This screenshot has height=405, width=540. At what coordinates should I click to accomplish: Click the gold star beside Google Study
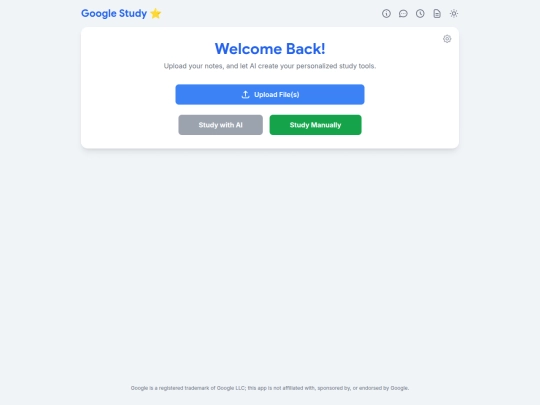tap(156, 13)
